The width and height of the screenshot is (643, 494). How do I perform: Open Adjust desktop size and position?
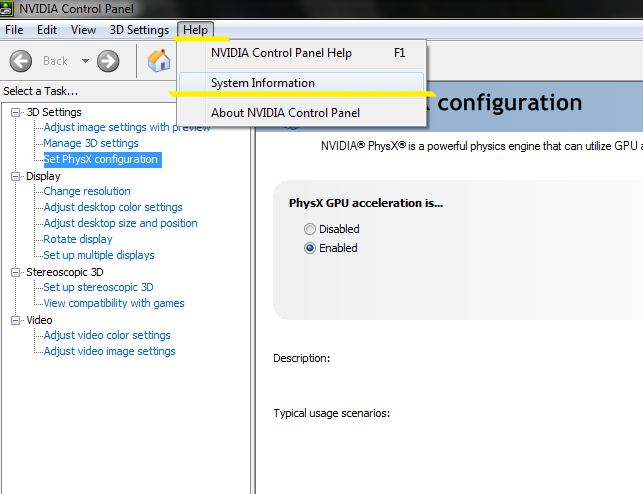121,223
